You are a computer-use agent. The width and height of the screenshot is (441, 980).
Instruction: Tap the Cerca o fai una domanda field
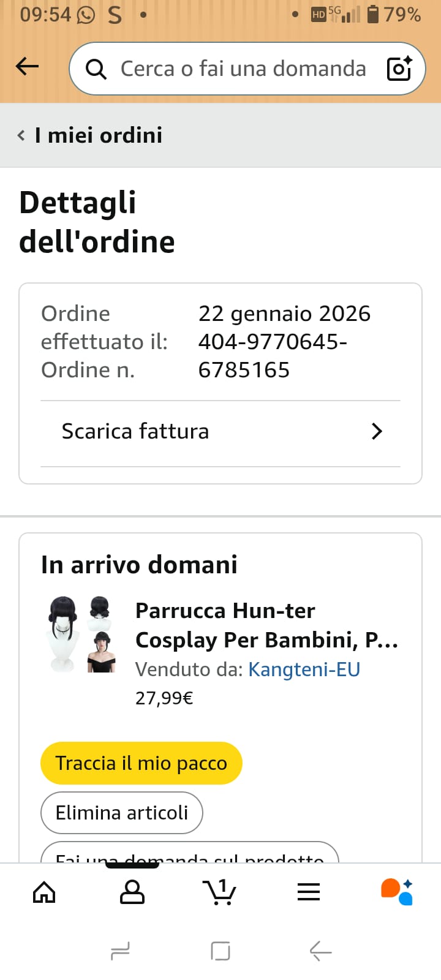pos(243,69)
